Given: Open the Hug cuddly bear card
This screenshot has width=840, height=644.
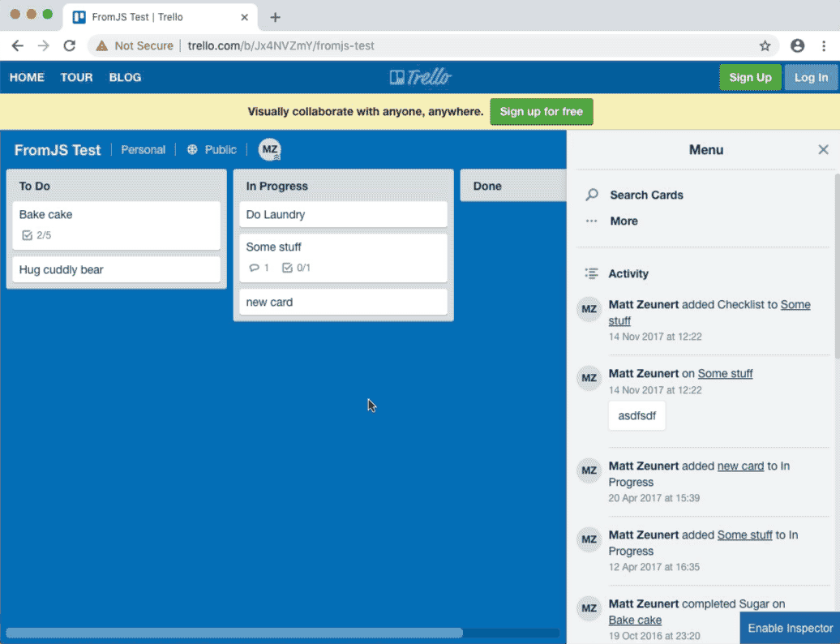Looking at the screenshot, I should pyautogui.click(x=116, y=269).
